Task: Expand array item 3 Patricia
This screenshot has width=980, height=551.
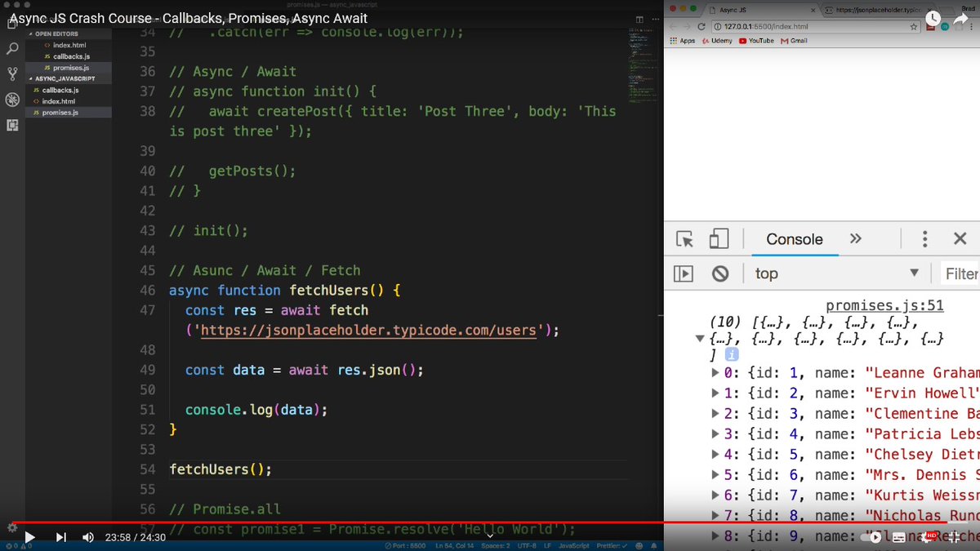Action: [x=716, y=434]
